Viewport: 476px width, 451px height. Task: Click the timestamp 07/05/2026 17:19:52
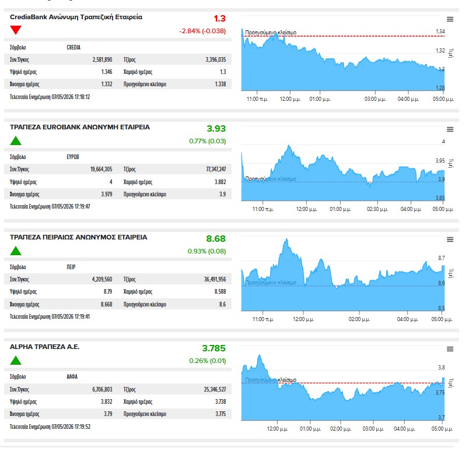tap(71, 427)
